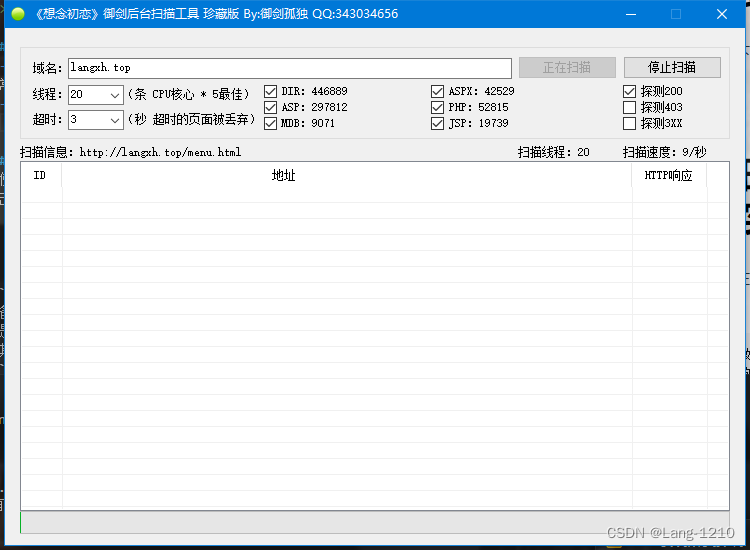This screenshot has width=750, height=550.
Task: Click scan info URL langxh.top/menu.html
Action: point(160,153)
